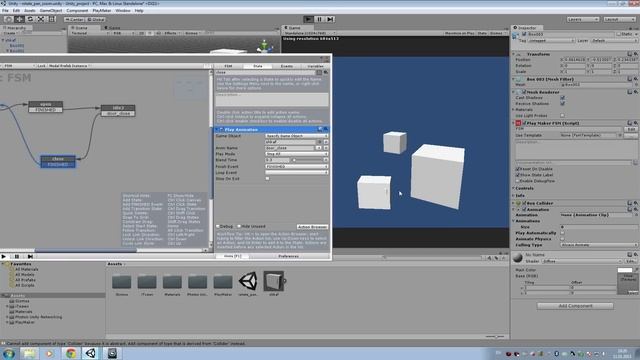The width and height of the screenshot is (640, 360).
Task: Open the Shader dropdown showing Diffuse
Action: [582, 261]
